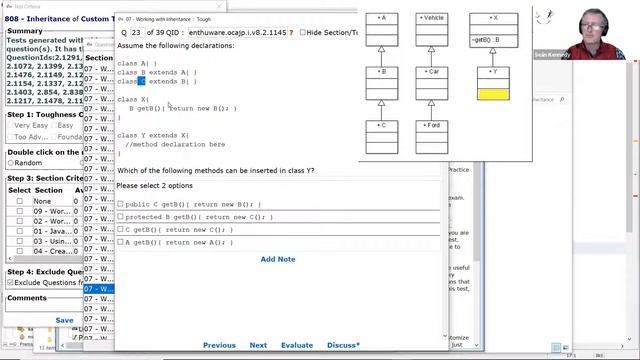Click the Ford class box in the diagram

coord(431,137)
